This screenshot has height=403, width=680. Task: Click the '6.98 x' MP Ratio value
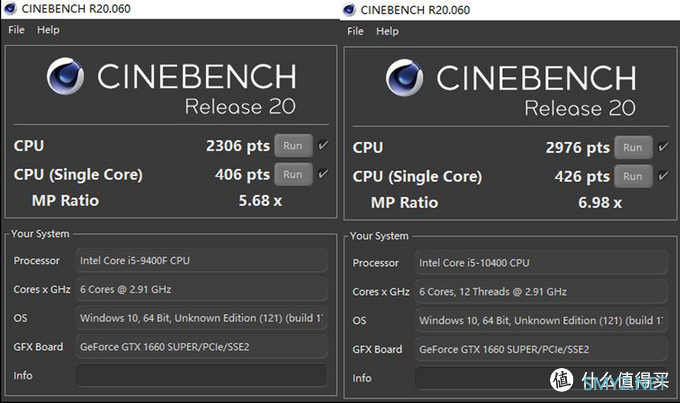(x=600, y=203)
